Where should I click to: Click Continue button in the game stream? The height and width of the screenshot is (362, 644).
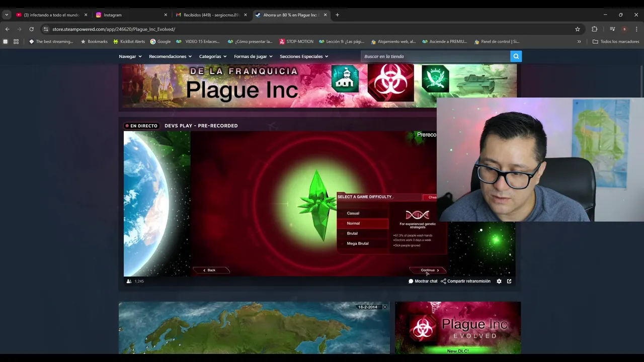(428, 270)
